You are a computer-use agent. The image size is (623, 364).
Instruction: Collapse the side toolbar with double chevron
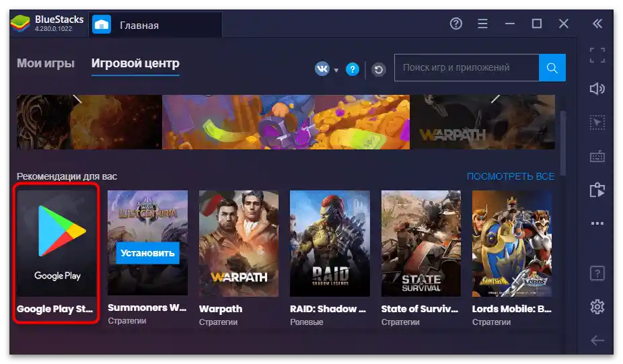(597, 24)
